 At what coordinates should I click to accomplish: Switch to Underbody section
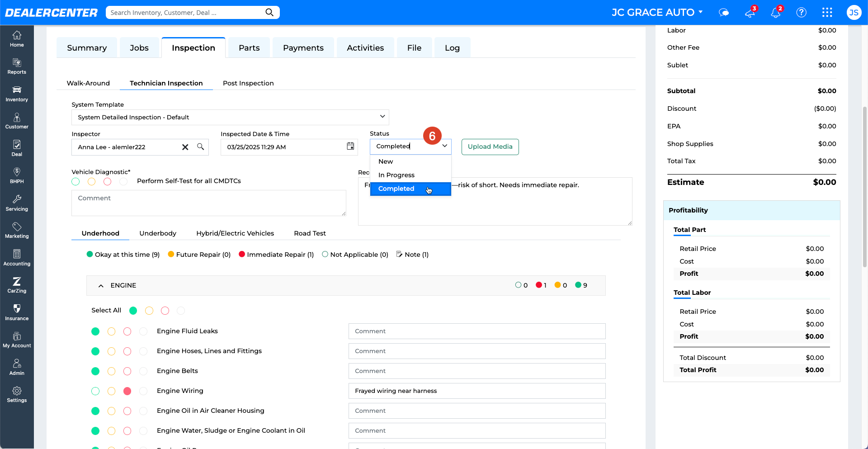click(x=158, y=233)
